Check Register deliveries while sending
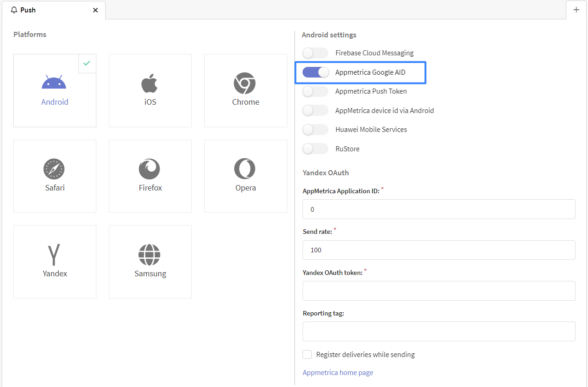Image resolution: width=588 pixels, height=387 pixels. [307, 354]
